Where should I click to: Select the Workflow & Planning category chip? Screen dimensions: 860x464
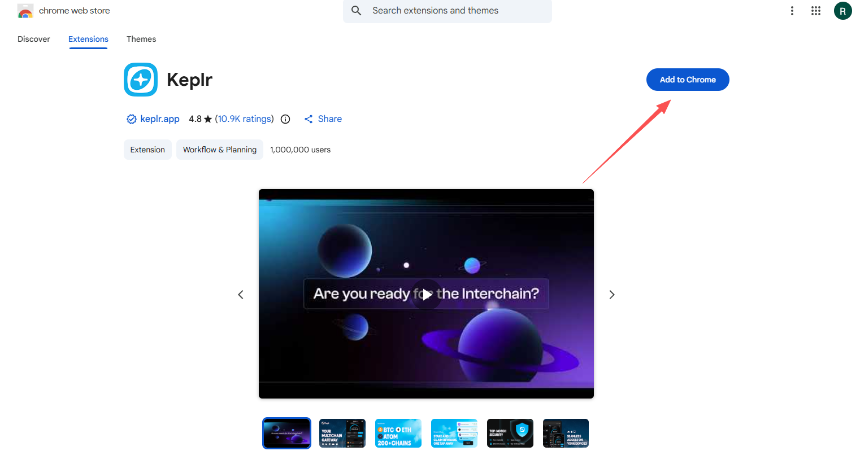220,150
